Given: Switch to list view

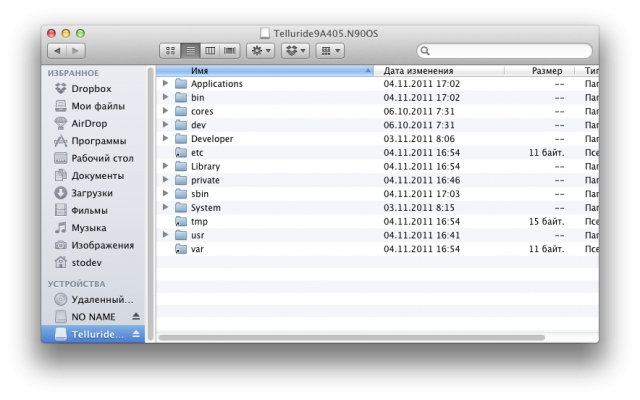Looking at the screenshot, I should 190,51.
